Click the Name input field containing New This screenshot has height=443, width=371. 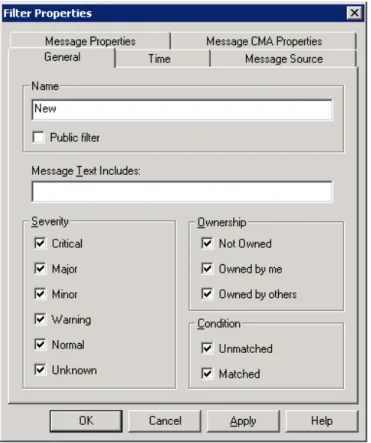click(182, 110)
